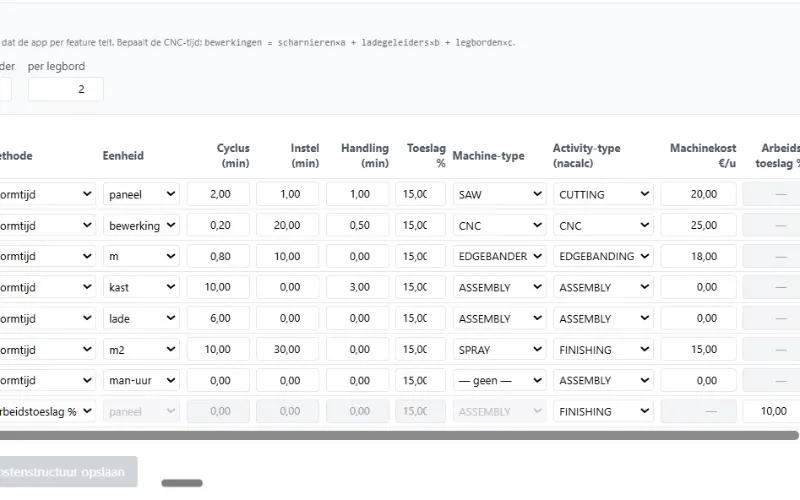Open the Machine-type dropdown set to EDGEBANDER
Image resolution: width=800 pixels, height=500 pixels.
[x=499, y=256]
